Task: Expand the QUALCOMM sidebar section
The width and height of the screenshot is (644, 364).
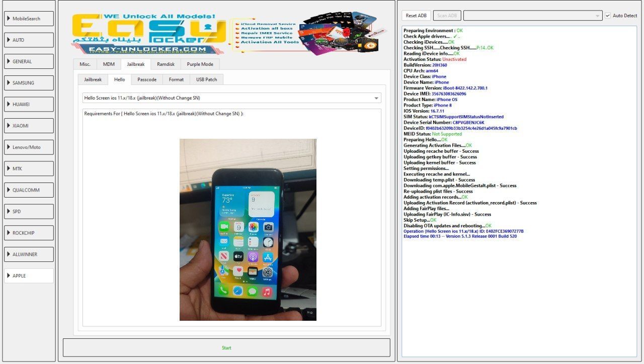Action: pyautogui.click(x=29, y=190)
